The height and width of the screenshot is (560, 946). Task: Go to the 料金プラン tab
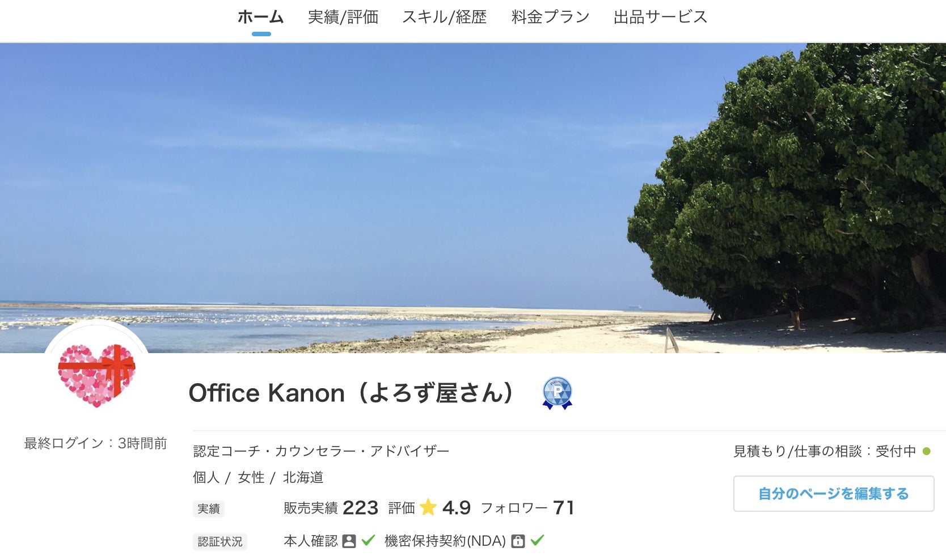coord(551,18)
